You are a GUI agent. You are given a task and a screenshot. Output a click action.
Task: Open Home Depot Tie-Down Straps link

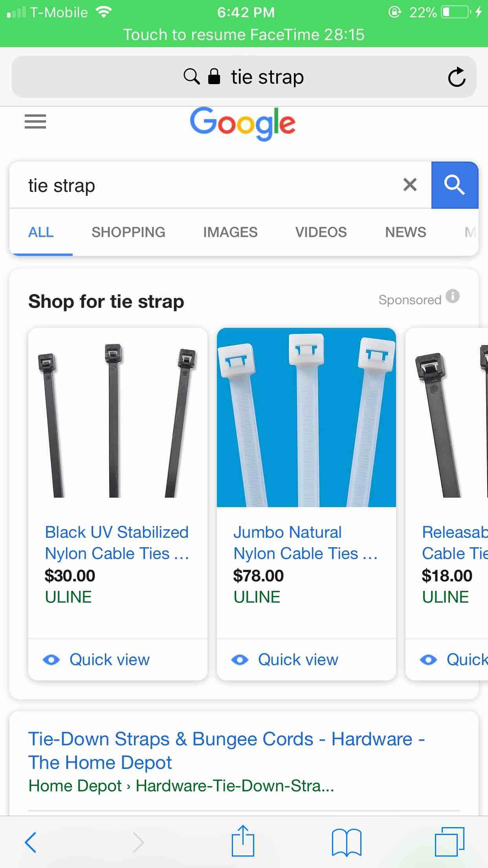coord(226,750)
